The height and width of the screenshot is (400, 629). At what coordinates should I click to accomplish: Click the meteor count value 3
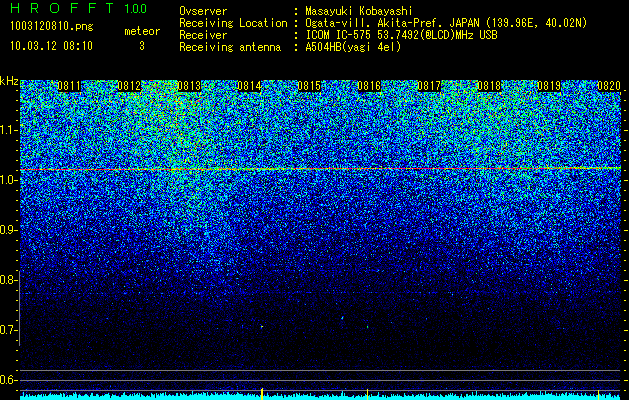142,46
